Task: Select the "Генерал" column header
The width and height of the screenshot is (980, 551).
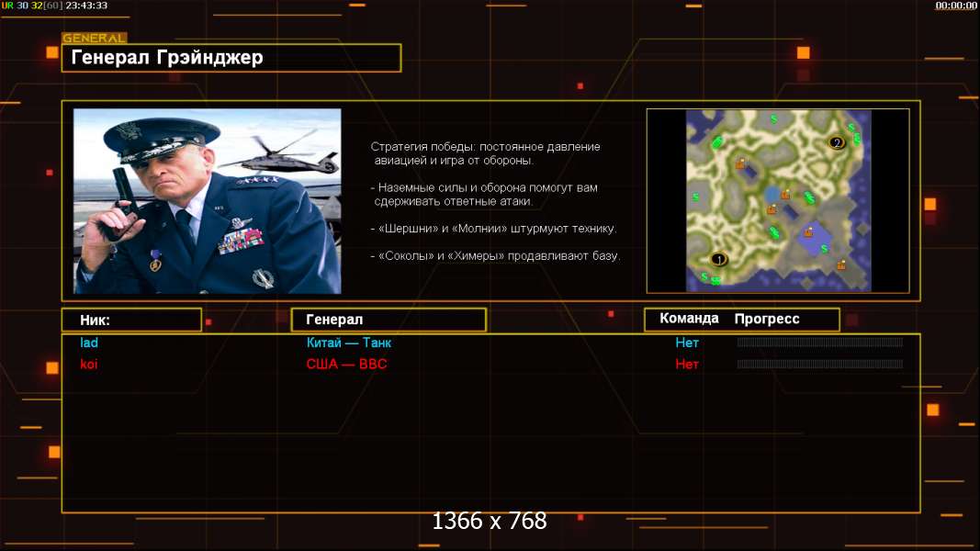Action: point(389,320)
